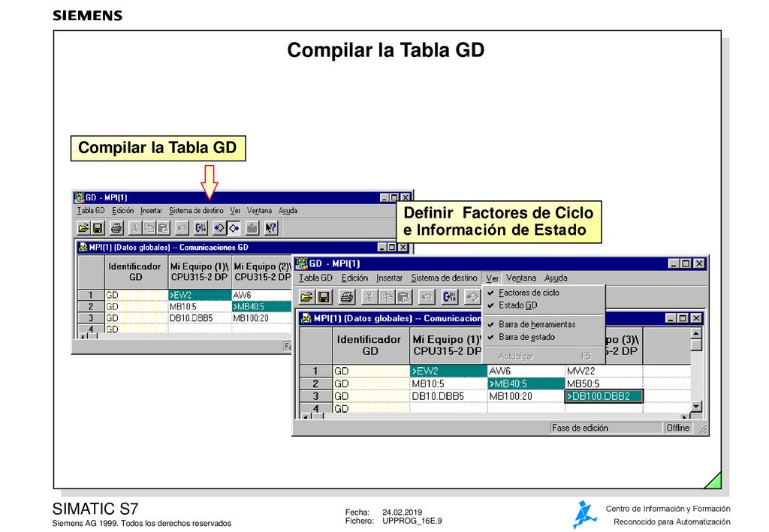Toggle Estado GD in the Ver menu
This screenshot has height=532, width=769.
pos(544,305)
